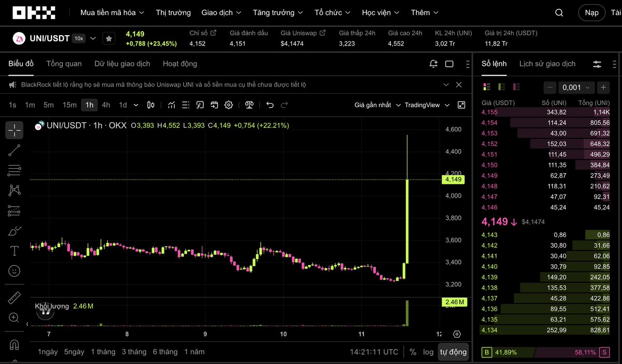Screen dimensions: 622x364
Task: Open the Học viện menu
Action: click(381, 12)
